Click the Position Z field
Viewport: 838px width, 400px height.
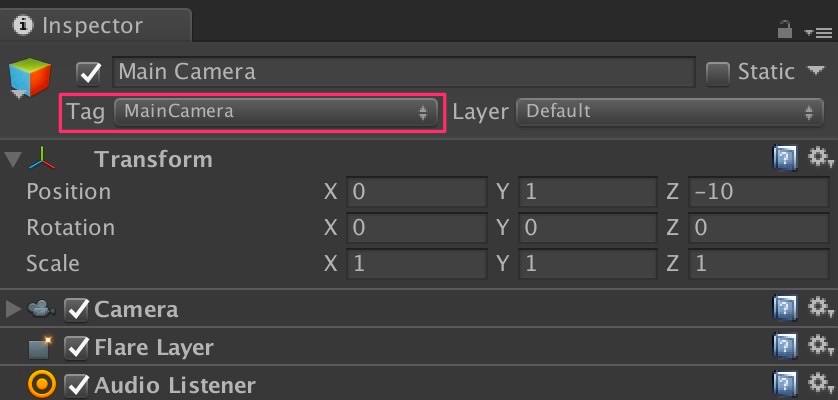click(755, 192)
